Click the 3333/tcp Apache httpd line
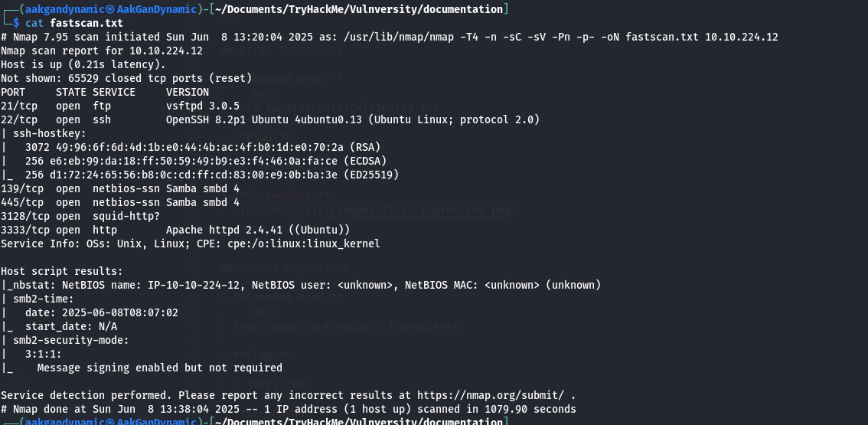 [176, 230]
